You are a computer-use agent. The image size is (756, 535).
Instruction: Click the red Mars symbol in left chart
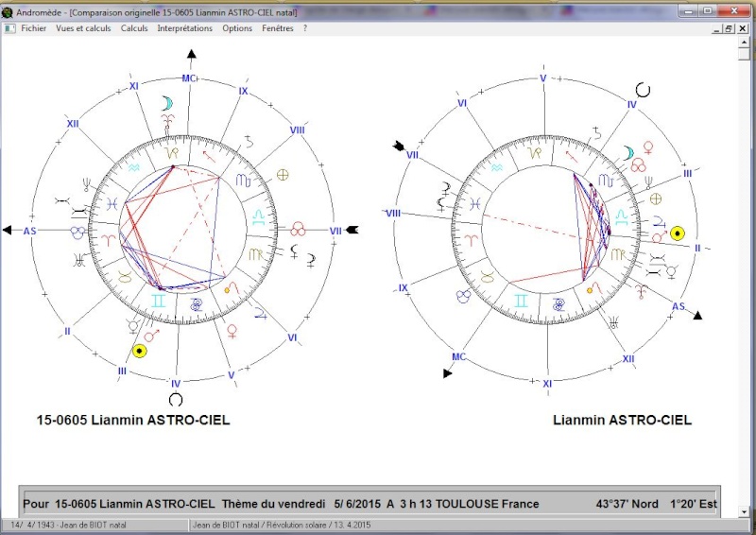(152, 336)
